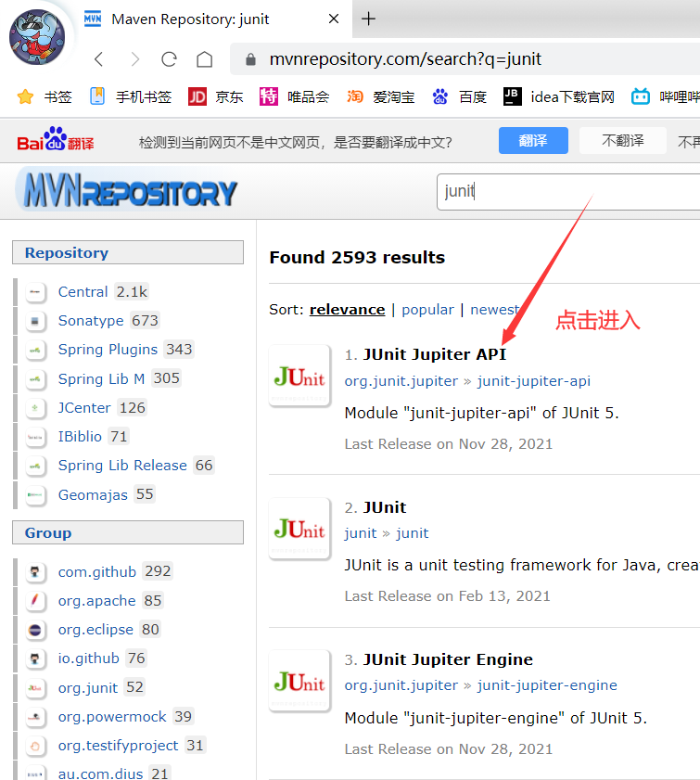Click the JUnit Jupiter API logo thumbnail
The image size is (700, 780).
click(299, 376)
